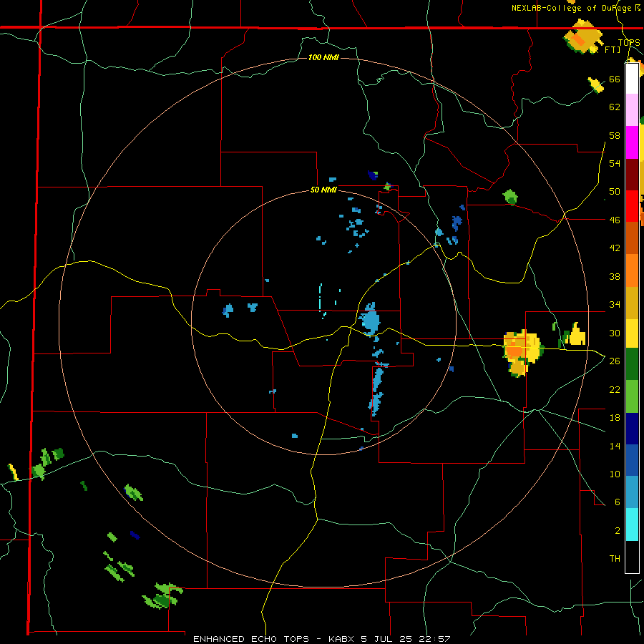
Task: Click the '54' legend value
Action: (x=615, y=163)
